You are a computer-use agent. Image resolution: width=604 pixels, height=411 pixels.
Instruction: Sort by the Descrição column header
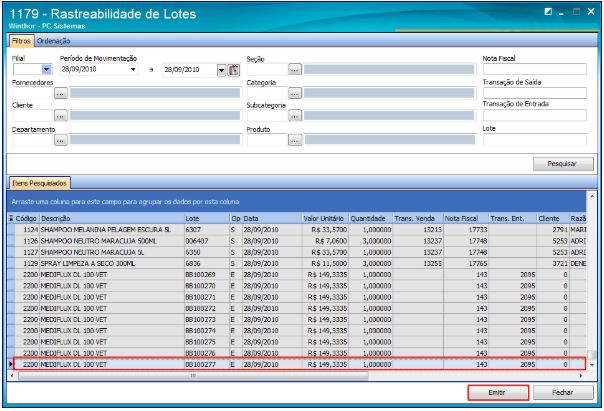pos(112,218)
